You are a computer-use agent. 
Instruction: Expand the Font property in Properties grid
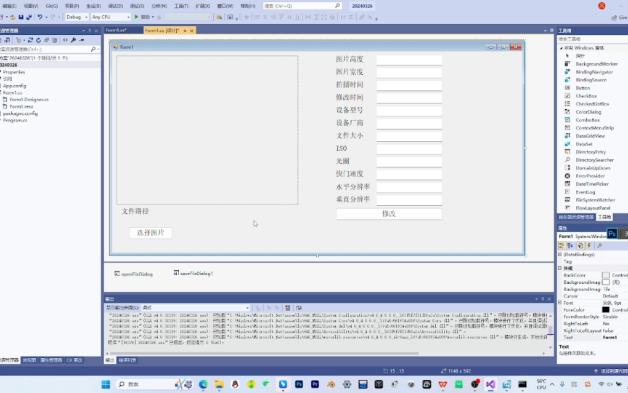[x=560, y=303]
